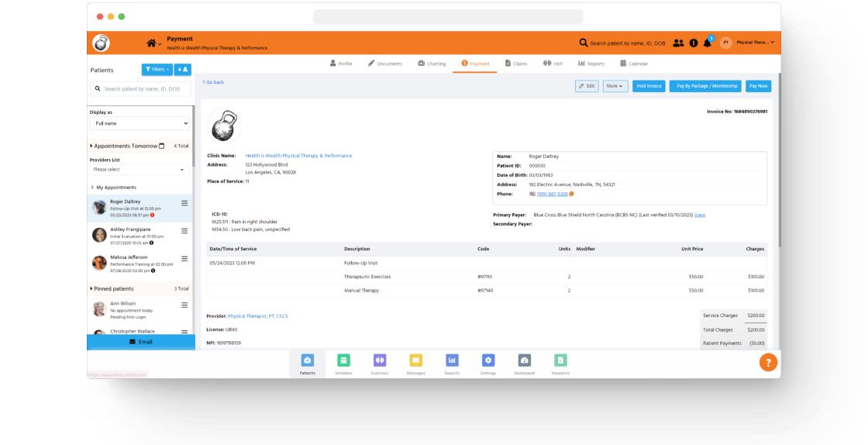Open the Filters dropdown
Image resolution: width=868 pixels, height=445 pixels.
pos(157,70)
